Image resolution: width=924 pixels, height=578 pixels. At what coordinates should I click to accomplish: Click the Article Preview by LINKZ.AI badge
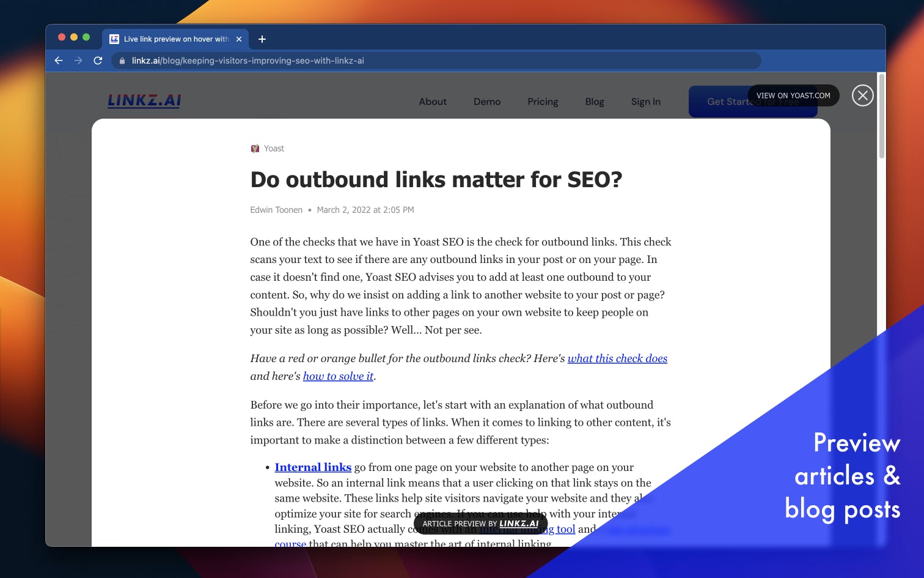[480, 524]
